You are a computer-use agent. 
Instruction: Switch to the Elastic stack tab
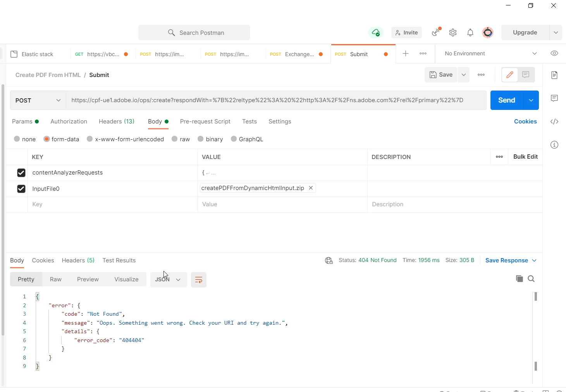point(38,54)
